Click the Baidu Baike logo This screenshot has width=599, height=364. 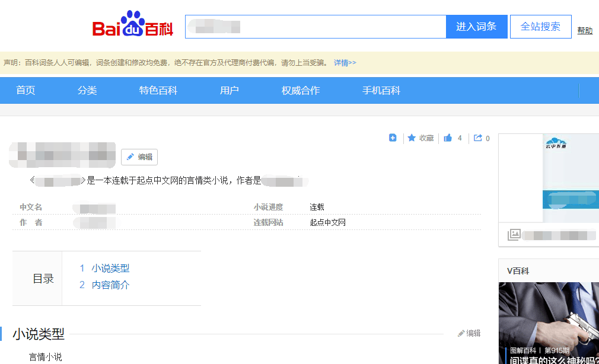pos(133,25)
